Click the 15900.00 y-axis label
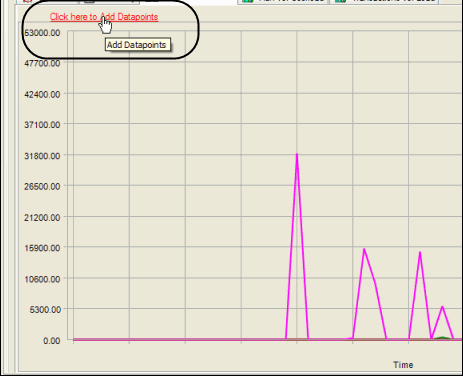This screenshot has width=463, height=376. (x=42, y=248)
